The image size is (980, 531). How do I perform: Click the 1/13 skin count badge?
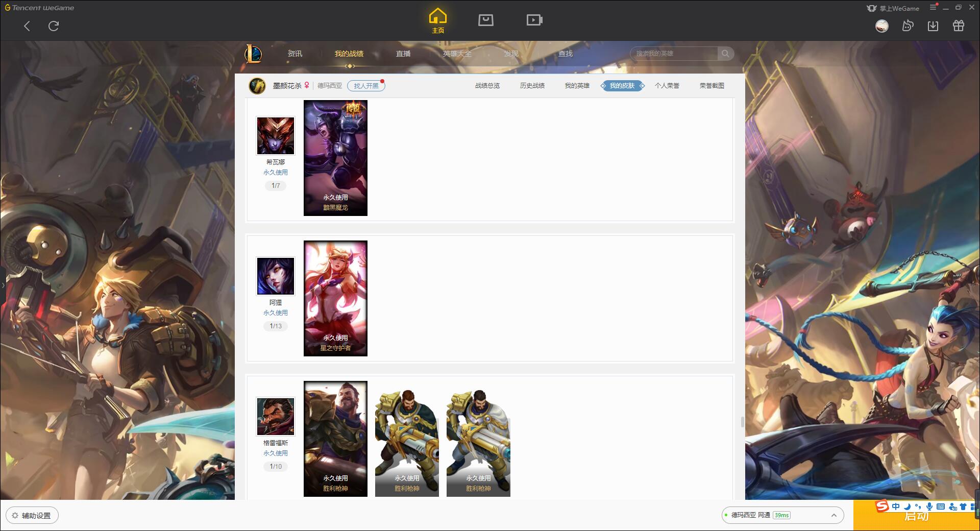pos(276,326)
